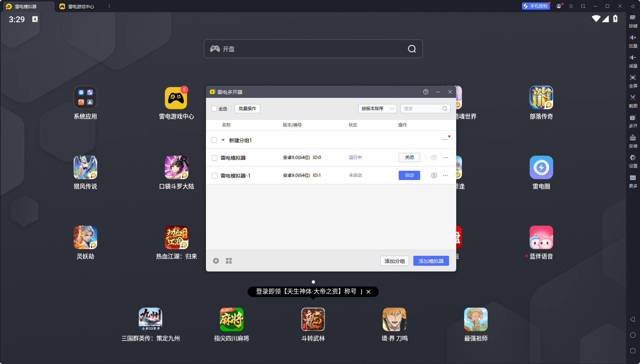Open 多开 multi-instance sidebar icon

[x=633, y=121]
